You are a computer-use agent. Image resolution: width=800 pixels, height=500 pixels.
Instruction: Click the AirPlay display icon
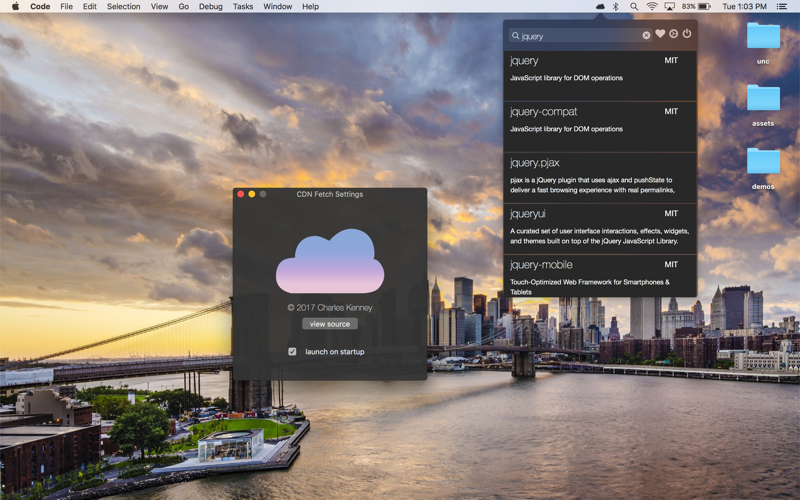point(670,6)
